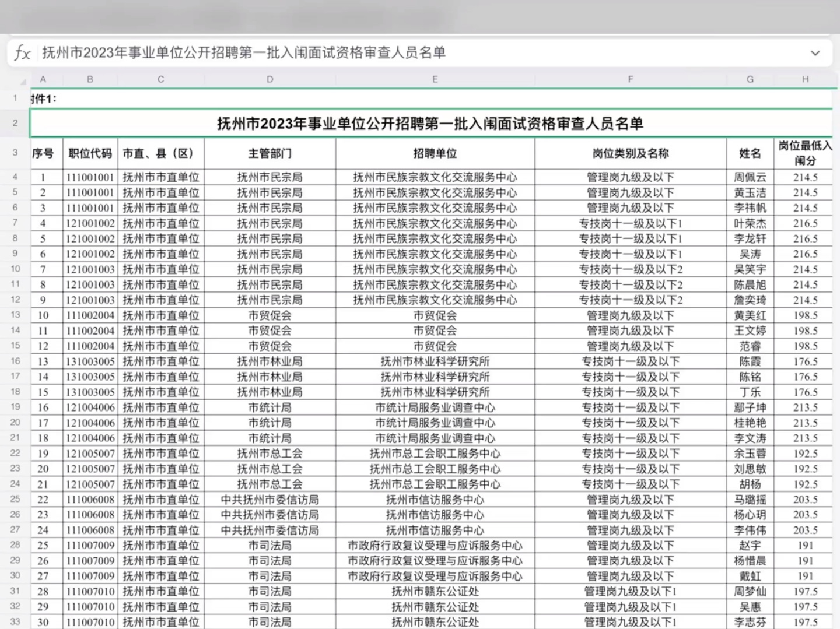Image resolution: width=840 pixels, height=629 pixels.
Task: Select name cell 杨心玥
Action: click(x=750, y=515)
